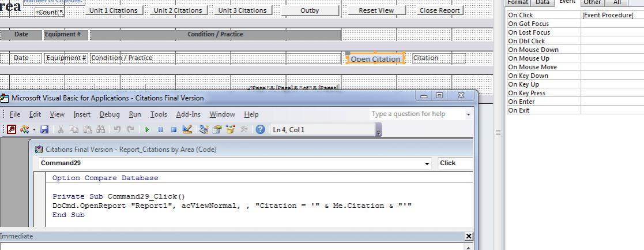Image resolution: width=644 pixels, height=250 pixels.
Task: Click the VBA code window title bar icon
Action: (x=39, y=150)
